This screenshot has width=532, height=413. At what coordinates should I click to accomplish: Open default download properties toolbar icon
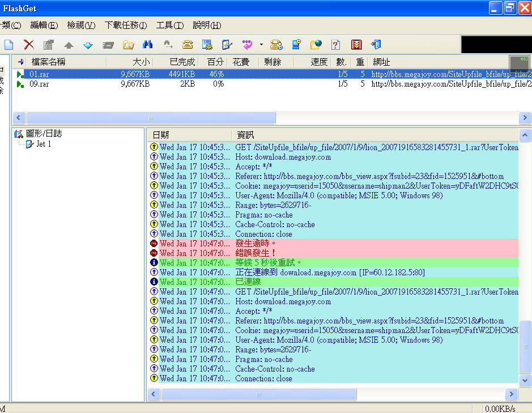click(227, 44)
